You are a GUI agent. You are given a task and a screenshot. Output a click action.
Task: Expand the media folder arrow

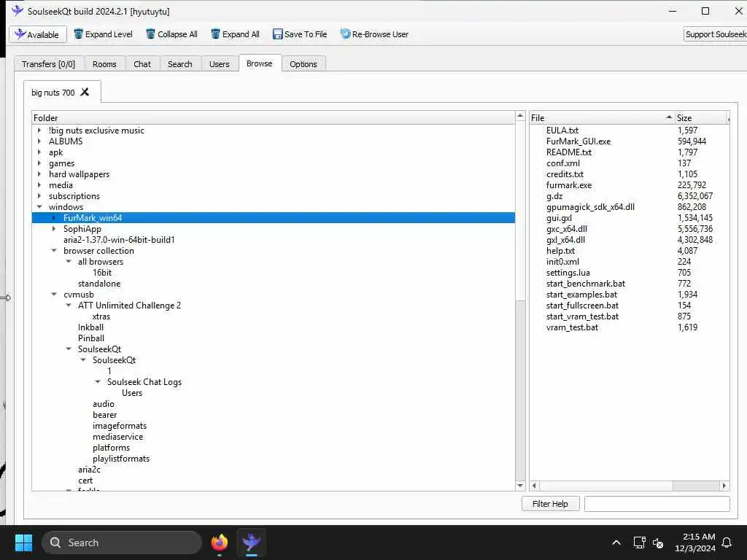tap(39, 184)
